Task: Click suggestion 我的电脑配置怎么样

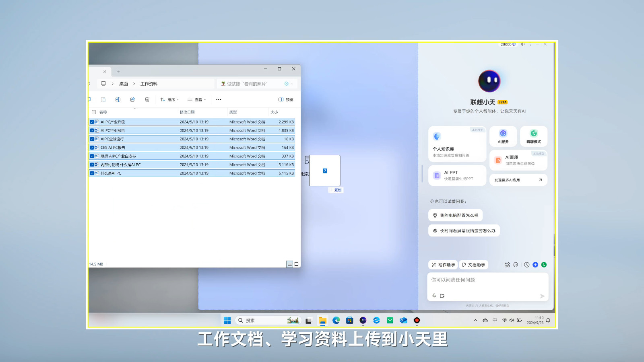Action: coord(455,215)
